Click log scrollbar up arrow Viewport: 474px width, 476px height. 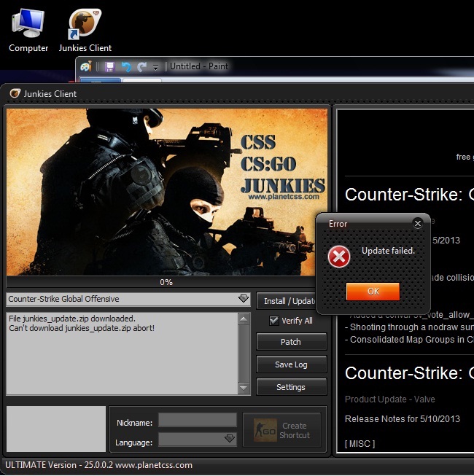pos(244,319)
